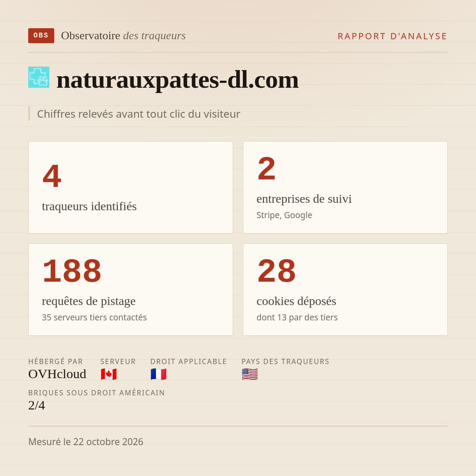Click 'cookies déposés' label

click(x=296, y=301)
